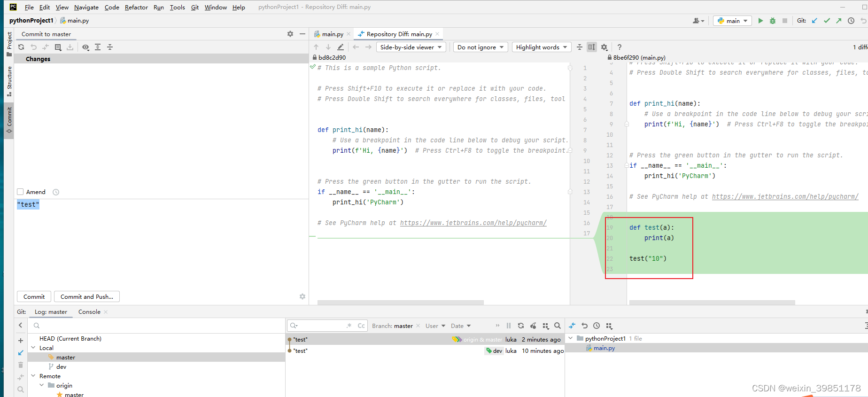Open the Project tool window

(x=9, y=43)
